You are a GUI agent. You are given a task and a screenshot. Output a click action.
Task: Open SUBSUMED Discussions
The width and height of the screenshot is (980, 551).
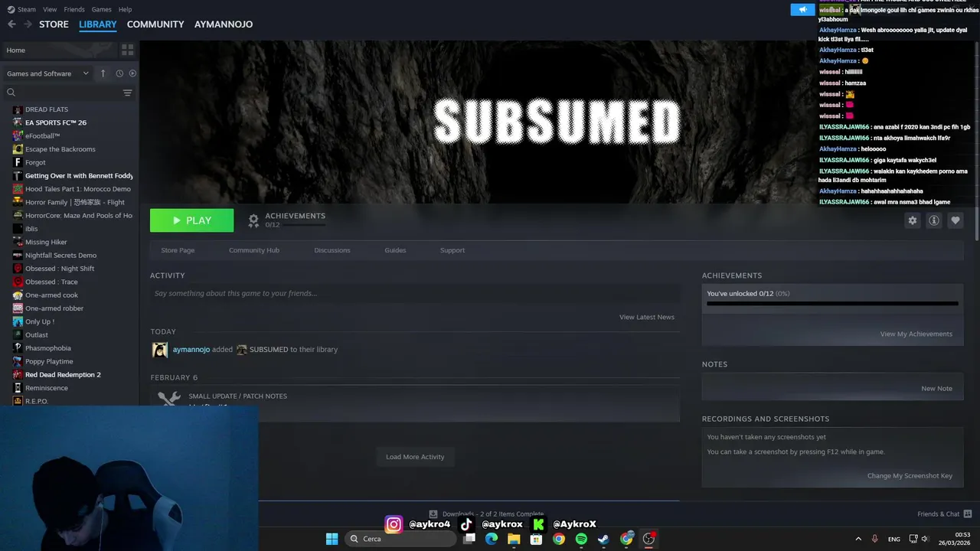(x=332, y=250)
